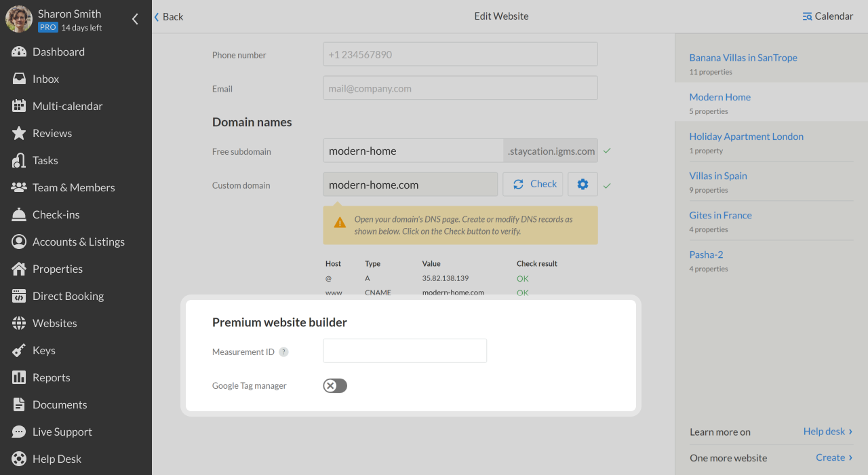Click the green checkmark beside Custom domain
Screen dimensions: 868x475
click(607, 185)
